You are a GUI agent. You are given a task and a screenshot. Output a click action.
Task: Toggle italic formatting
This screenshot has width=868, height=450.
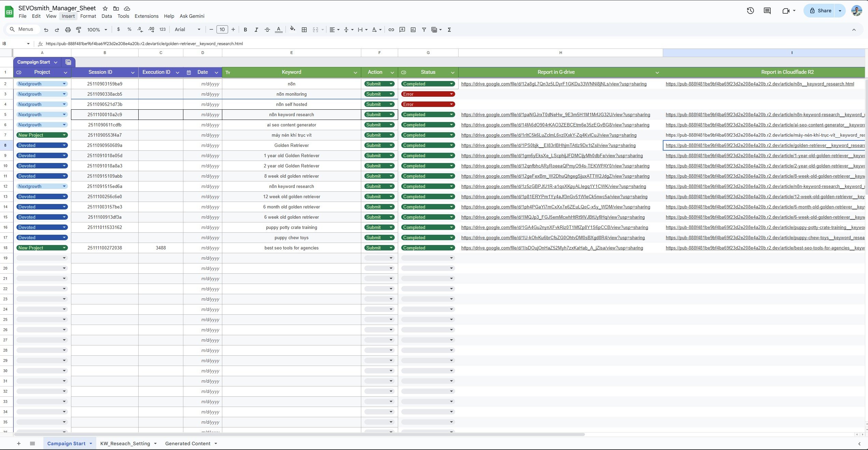(x=256, y=30)
